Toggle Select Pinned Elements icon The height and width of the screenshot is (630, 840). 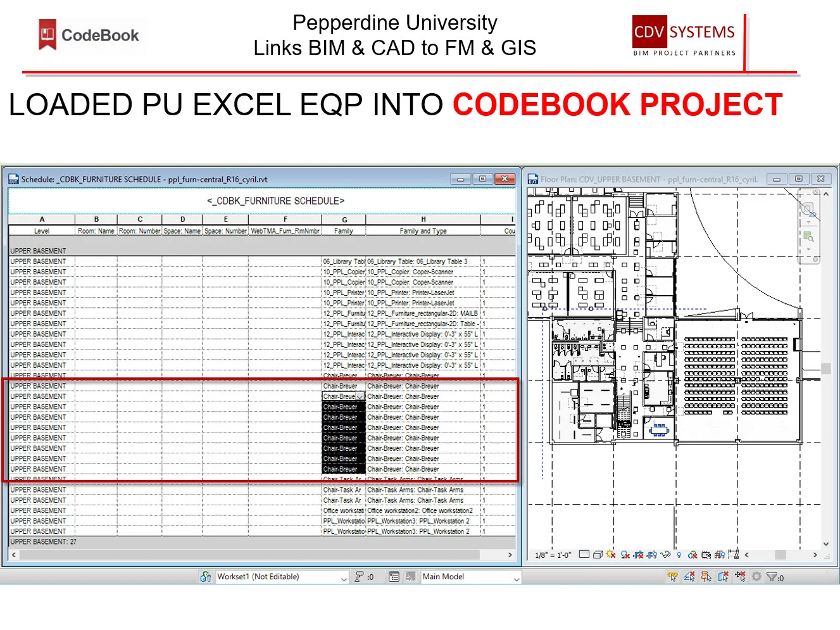706,577
